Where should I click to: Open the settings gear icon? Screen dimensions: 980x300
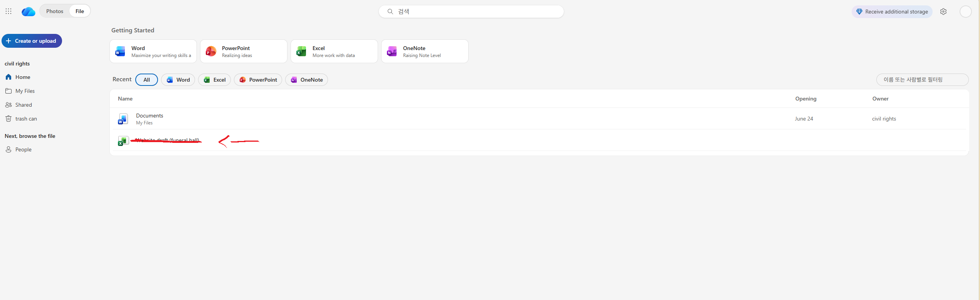pos(943,12)
